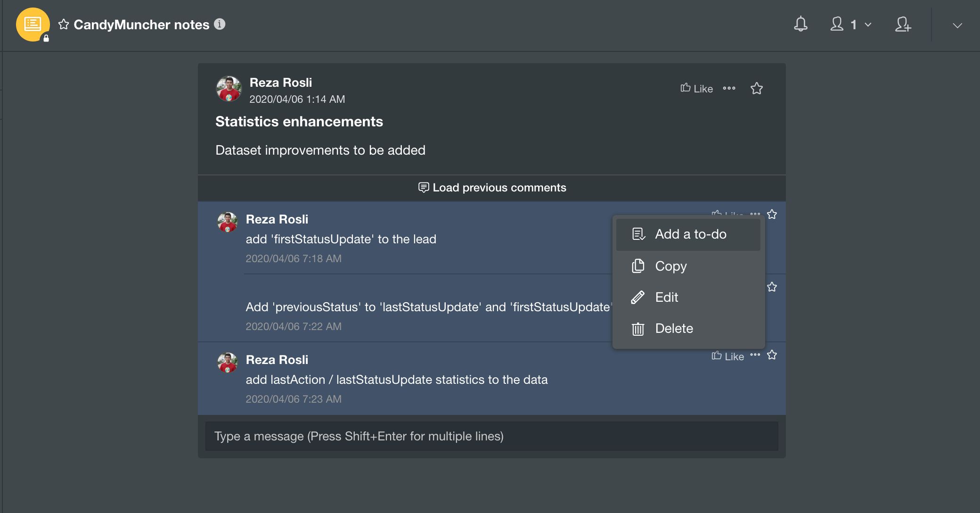The width and height of the screenshot is (980, 513).
Task: Star the firstStatusUpdate comment
Action: (772, 214)
